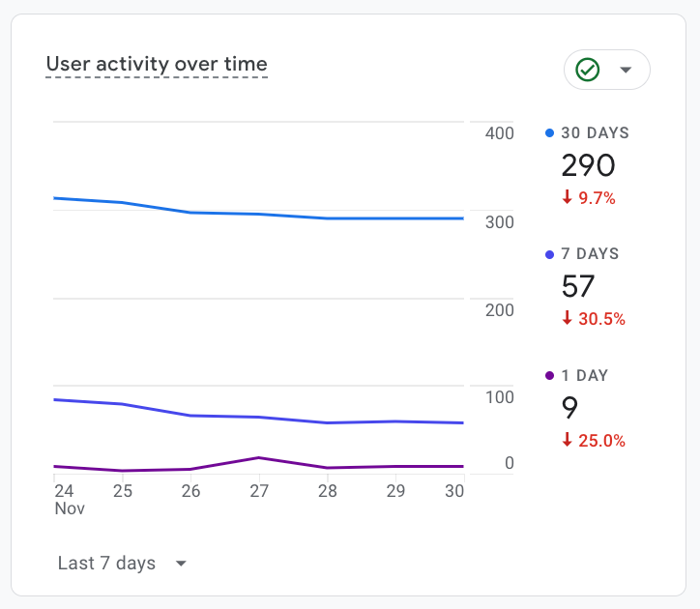
Task: Expand the Last 7 days date range
Action: 106,564
